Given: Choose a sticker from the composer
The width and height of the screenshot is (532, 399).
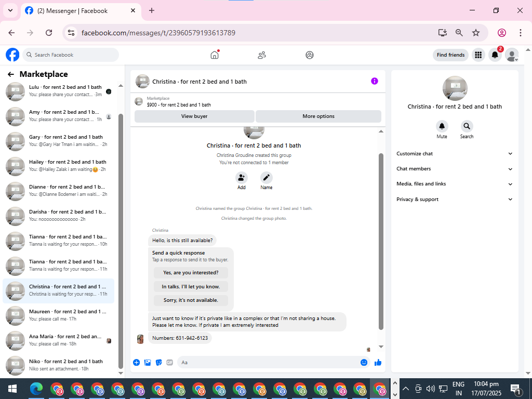Looking at the screenshot, I should click(159, 362).
